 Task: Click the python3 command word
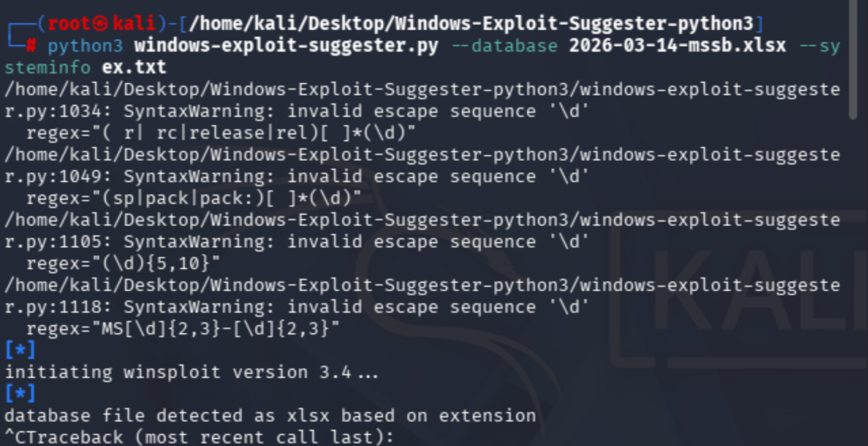tap(86, 46)
